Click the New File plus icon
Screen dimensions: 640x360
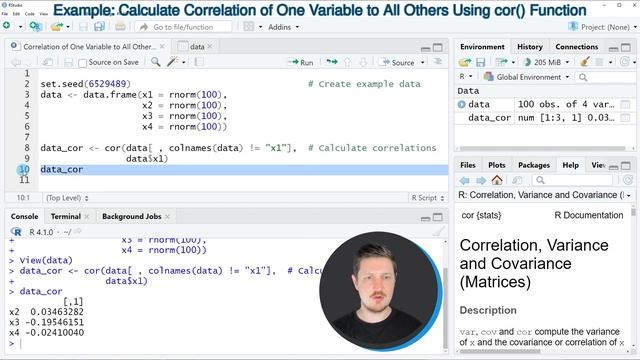[7, 26]
